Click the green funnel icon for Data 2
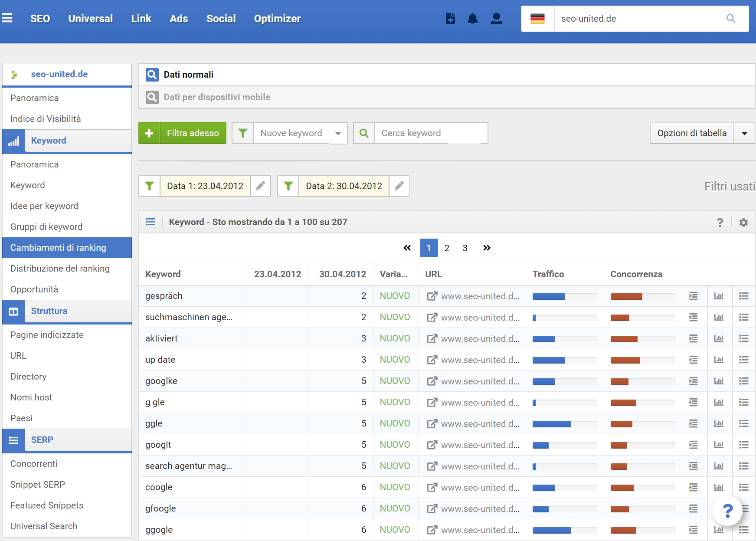The height and width of the screenshot is (541, 756). coord(288,186)
